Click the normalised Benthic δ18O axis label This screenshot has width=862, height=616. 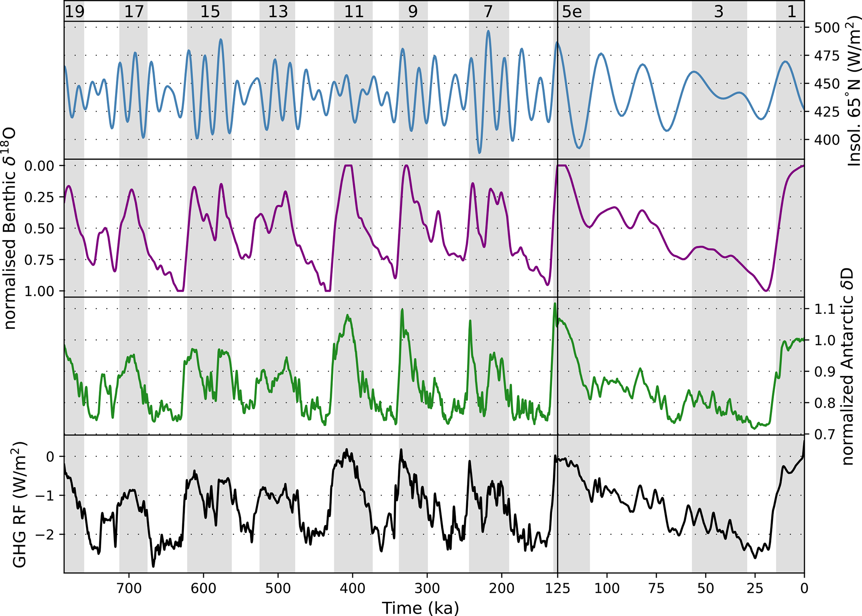[10, 228]
